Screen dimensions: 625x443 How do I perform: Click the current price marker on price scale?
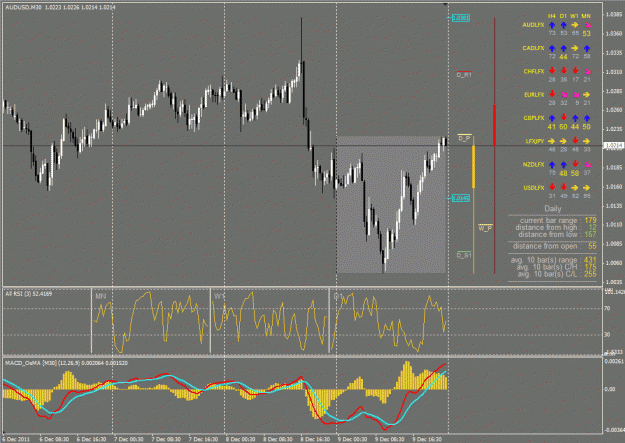(x=614, y=146)
